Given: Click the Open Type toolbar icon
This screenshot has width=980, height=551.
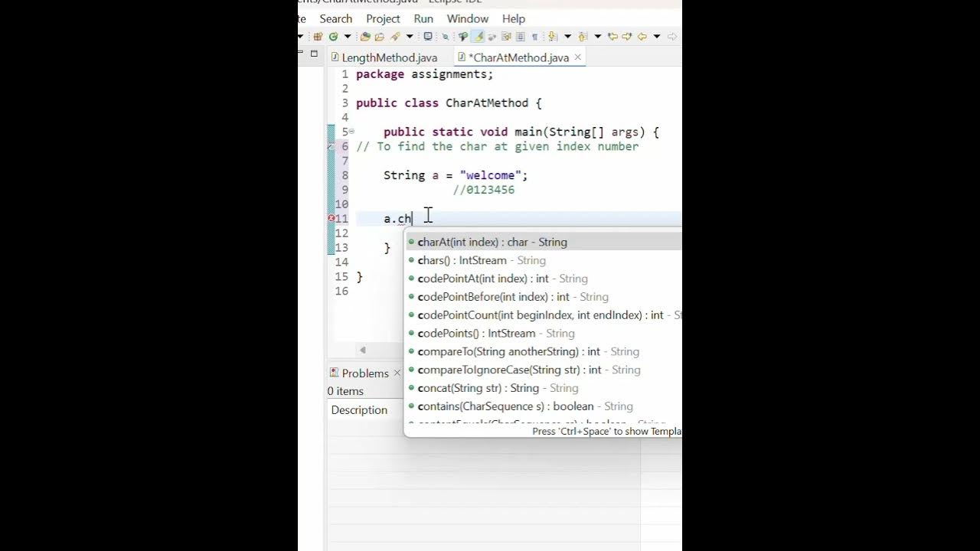Looking at the screenshot, I should tap(365, 37).
